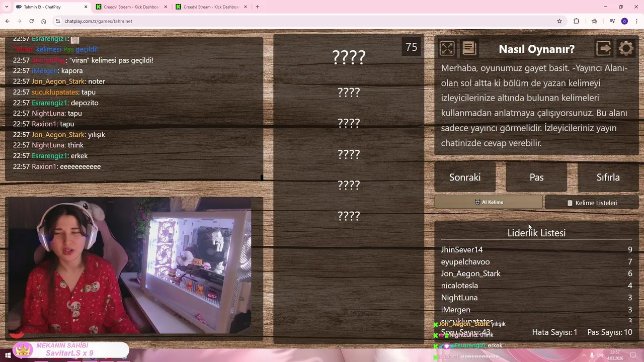
Task: Click chat message 'Jon_Aegon_Stark: noter'
Action: [x=59, y=81]
